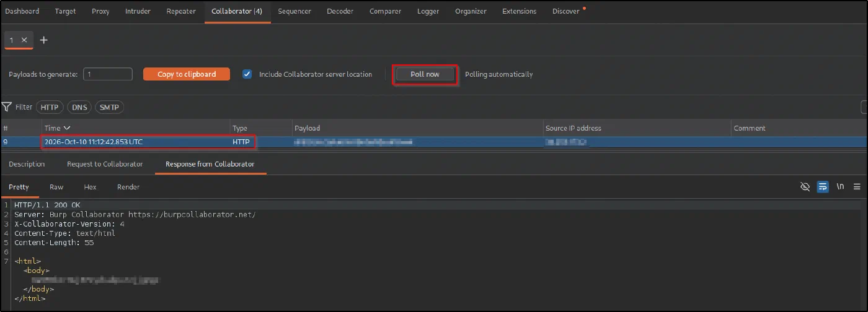Open the message editor hamburger menu

pyautogui.click(x=857, y=186)
